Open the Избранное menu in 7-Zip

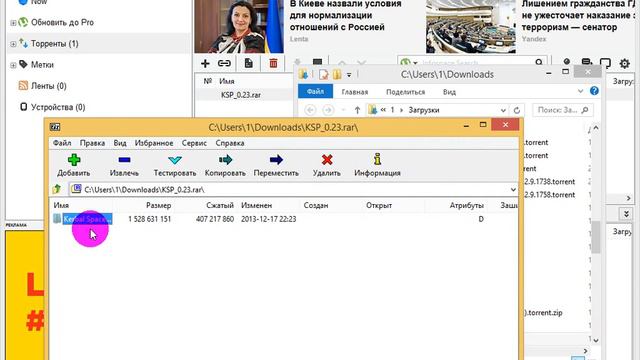(x=154, y=143)
